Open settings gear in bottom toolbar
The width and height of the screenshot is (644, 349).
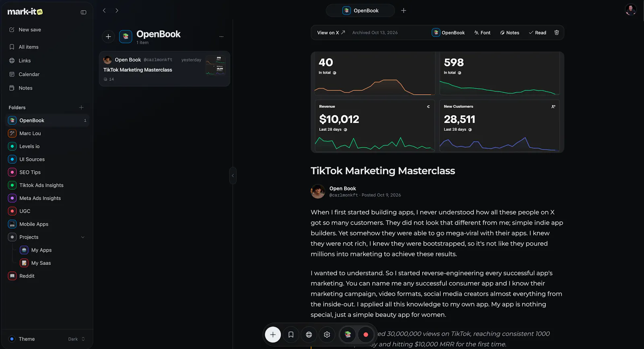pyautogui.click(x=327, y=335)
